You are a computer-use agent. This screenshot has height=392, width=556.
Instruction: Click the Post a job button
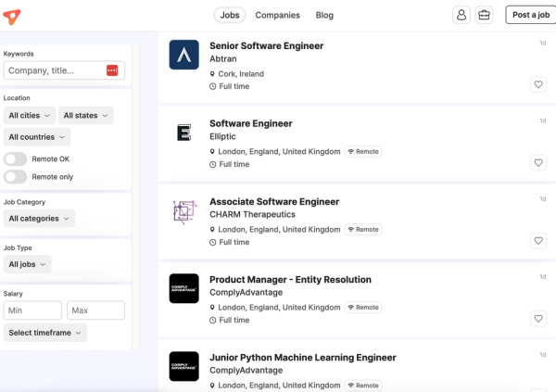click(x=530, y=15)
